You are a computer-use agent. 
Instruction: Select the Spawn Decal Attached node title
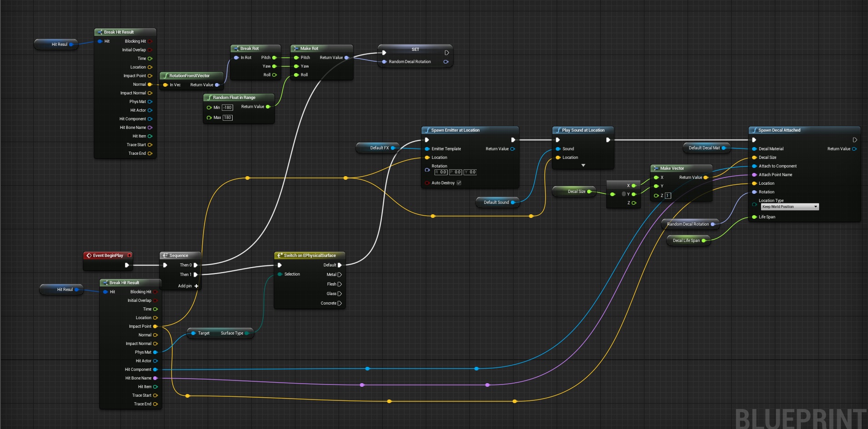(x=779, y=130)
